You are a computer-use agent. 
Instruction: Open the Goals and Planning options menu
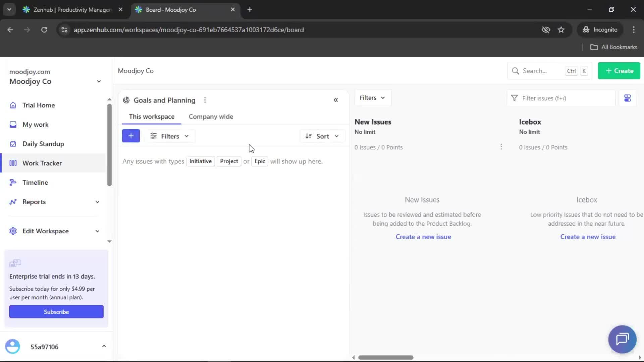tap(205, 100)
